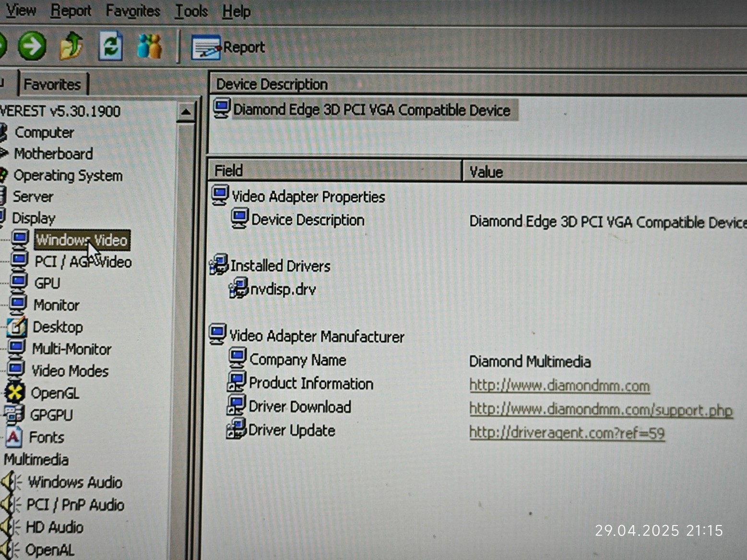Open the Help menu
Screen dimensions: 747x560
coord(236,11)
